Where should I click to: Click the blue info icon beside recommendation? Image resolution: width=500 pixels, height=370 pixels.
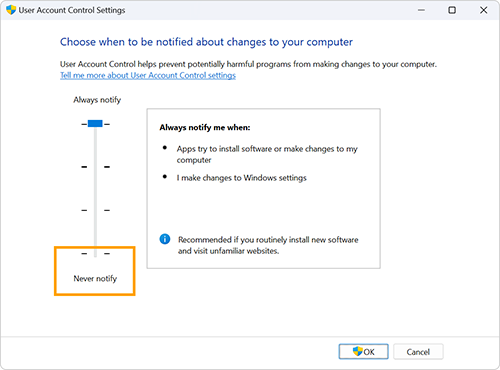[x=165, y=239]
